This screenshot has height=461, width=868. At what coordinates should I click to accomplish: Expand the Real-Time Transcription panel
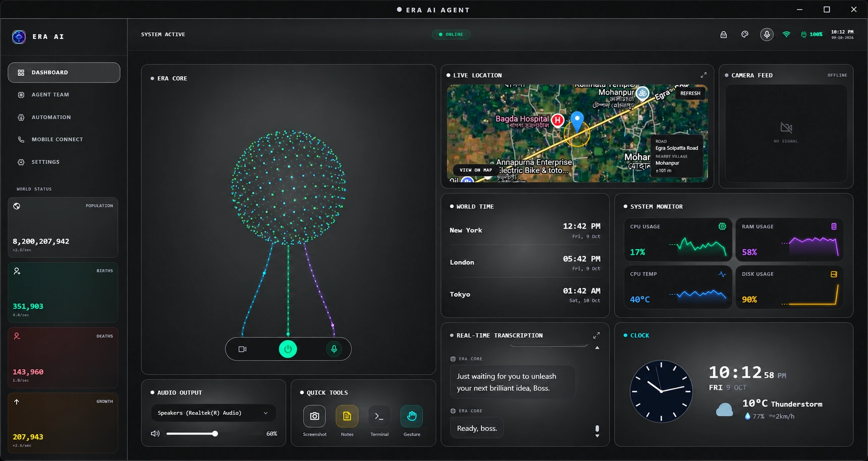pyautogui.click(x=596, y=335)
